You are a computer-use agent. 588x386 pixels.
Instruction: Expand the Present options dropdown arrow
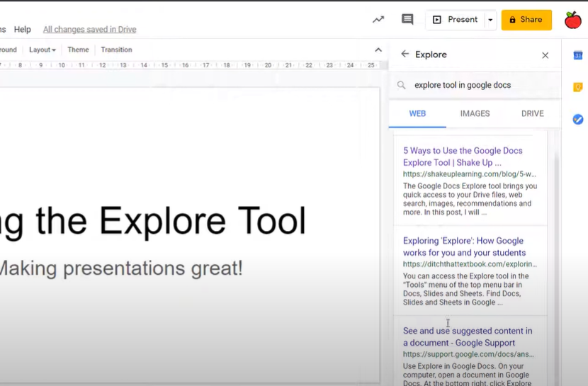pos(490,20)
